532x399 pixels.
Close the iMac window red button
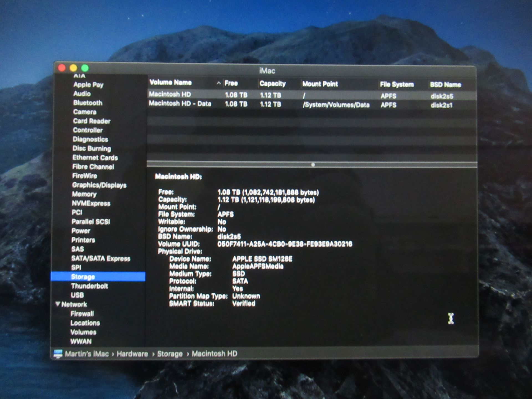(x=62, y=68)
